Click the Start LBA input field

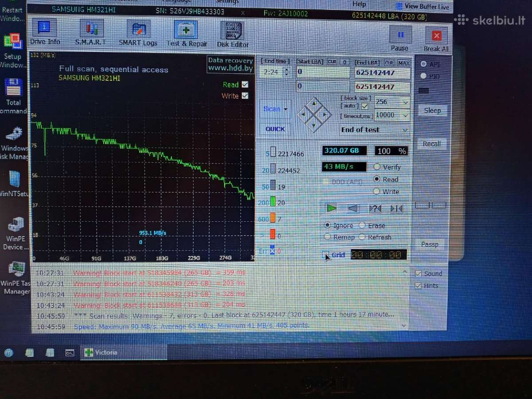[323, 72]
